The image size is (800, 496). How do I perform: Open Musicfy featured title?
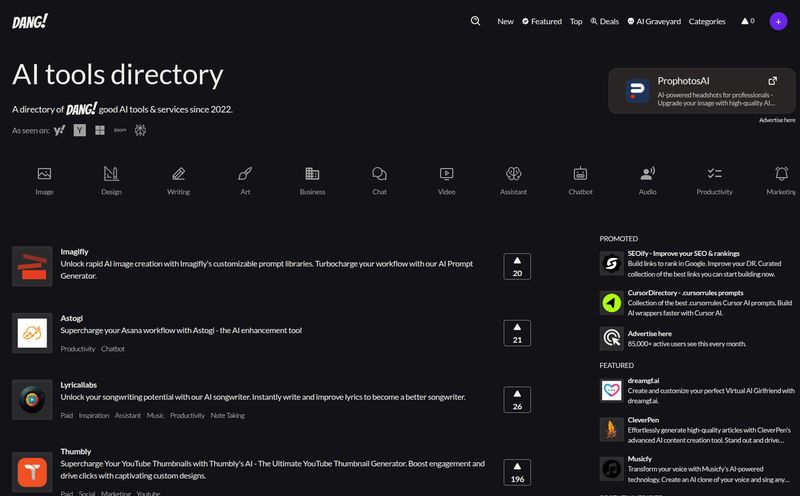click(639, 459)
